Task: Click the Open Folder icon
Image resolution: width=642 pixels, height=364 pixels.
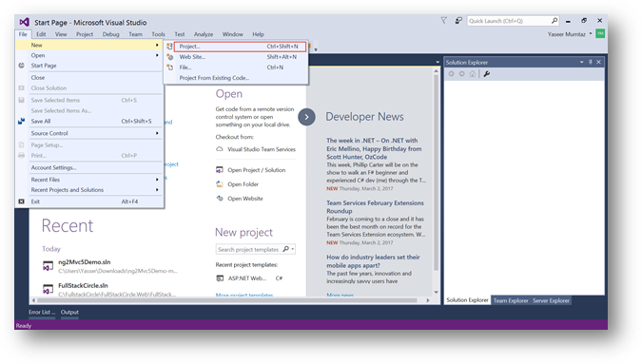Action: pyautogui.click(x=220, y=184)
